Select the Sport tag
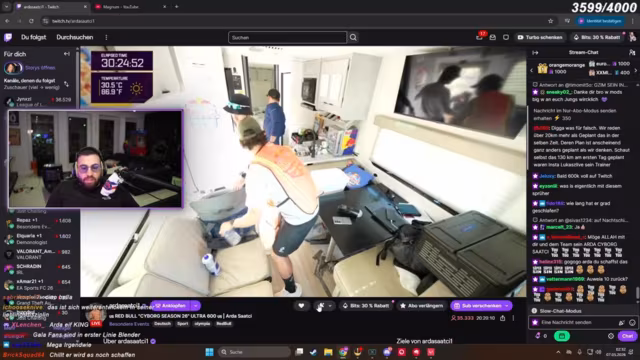640x360 pixels. pyautogui.click(x=182, y=324)
